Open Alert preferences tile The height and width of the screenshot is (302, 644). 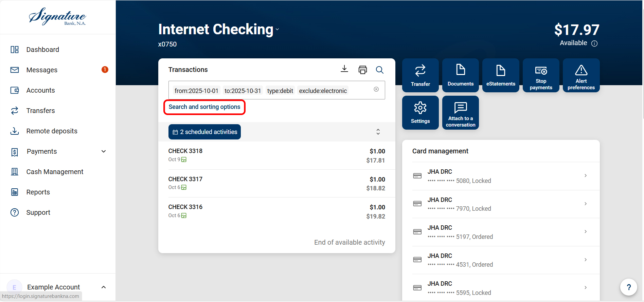point(581,75)
